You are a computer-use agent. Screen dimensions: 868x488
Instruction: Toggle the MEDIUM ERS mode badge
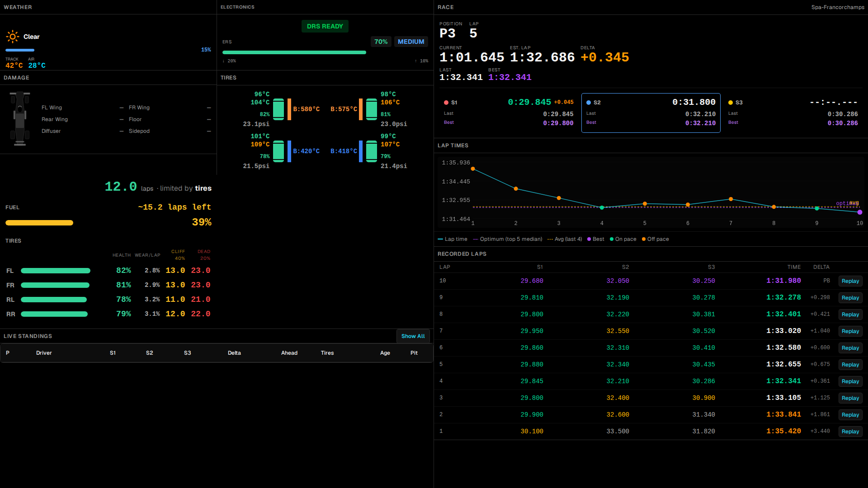411,42
